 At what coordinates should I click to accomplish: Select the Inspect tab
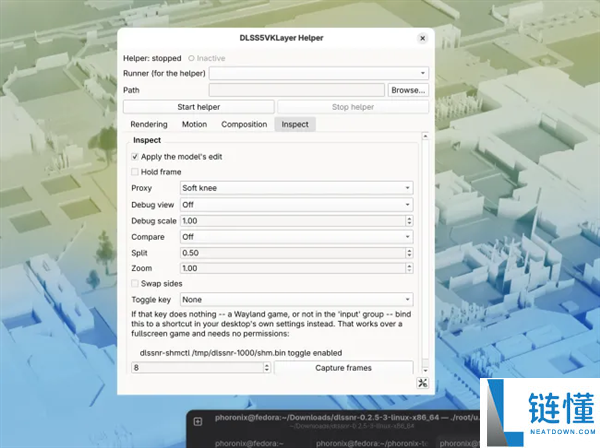pyautogui.click(x=295, y=124)
